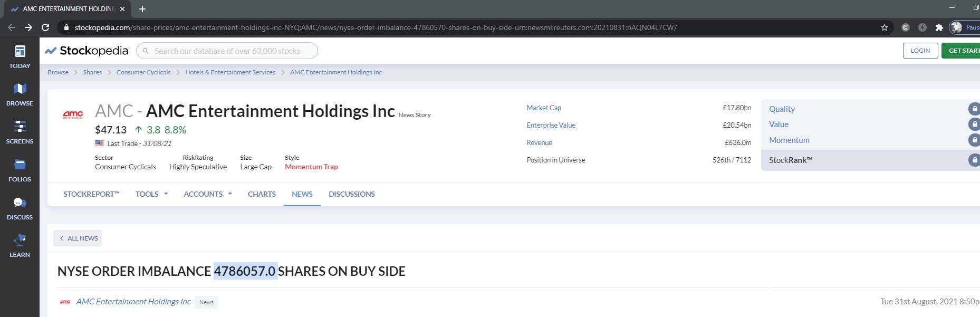Screen dimensions: 980x317
Task: Open the Charts tab
Action: 262,194
